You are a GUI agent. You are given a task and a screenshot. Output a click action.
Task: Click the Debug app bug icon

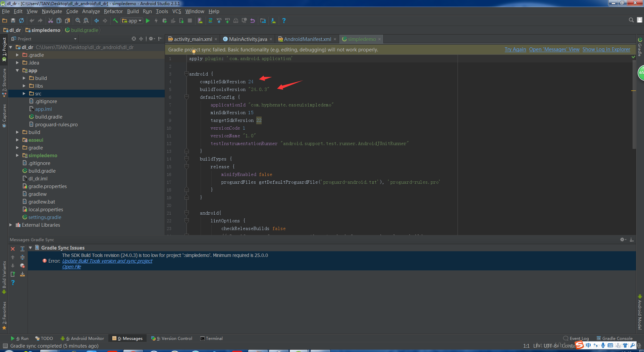coord(164,20)
